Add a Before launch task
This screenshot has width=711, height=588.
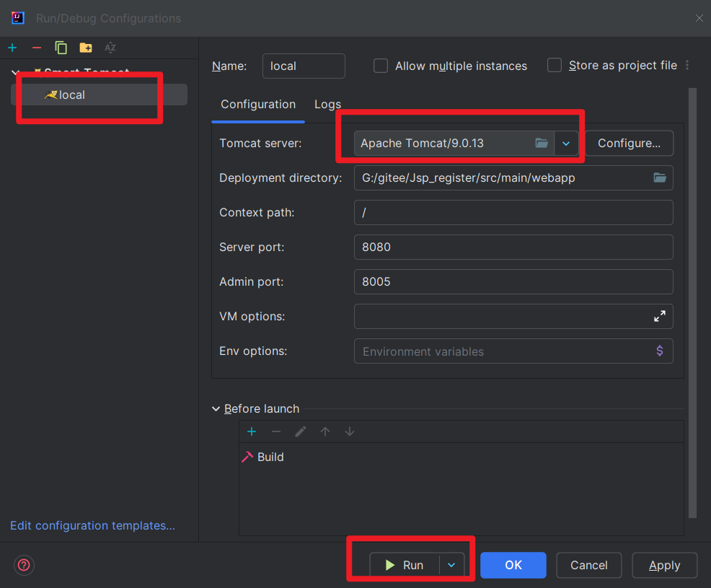point(252,431)
